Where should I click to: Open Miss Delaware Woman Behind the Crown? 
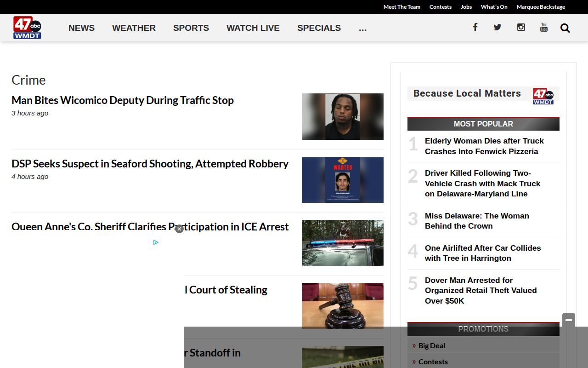(477, 221)
